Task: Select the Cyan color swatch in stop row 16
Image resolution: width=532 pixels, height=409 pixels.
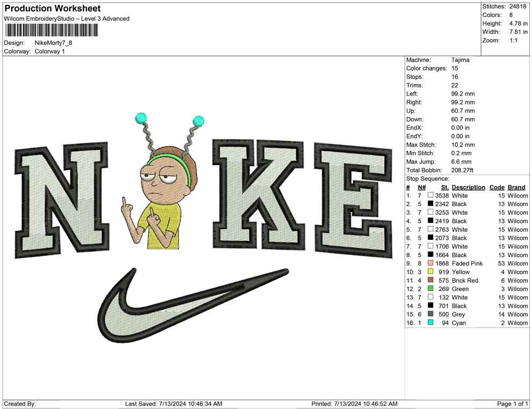Action: (x=430, y=323)
